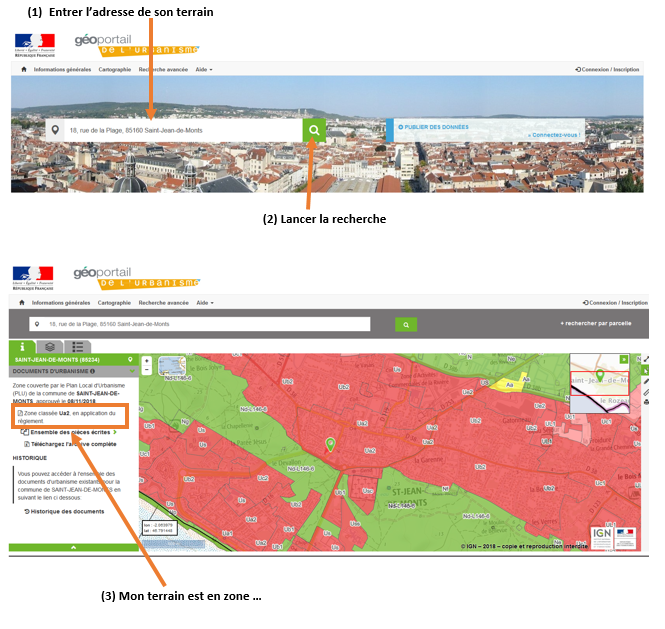Open the legend list tab in the side panel
This screenshot has width=665, height=629.
(78, 346)
